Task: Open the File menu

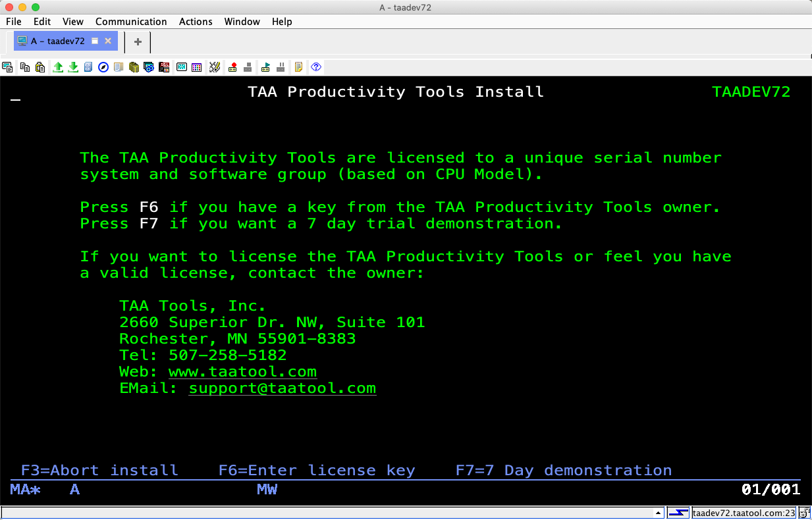Action: point(13,22)
